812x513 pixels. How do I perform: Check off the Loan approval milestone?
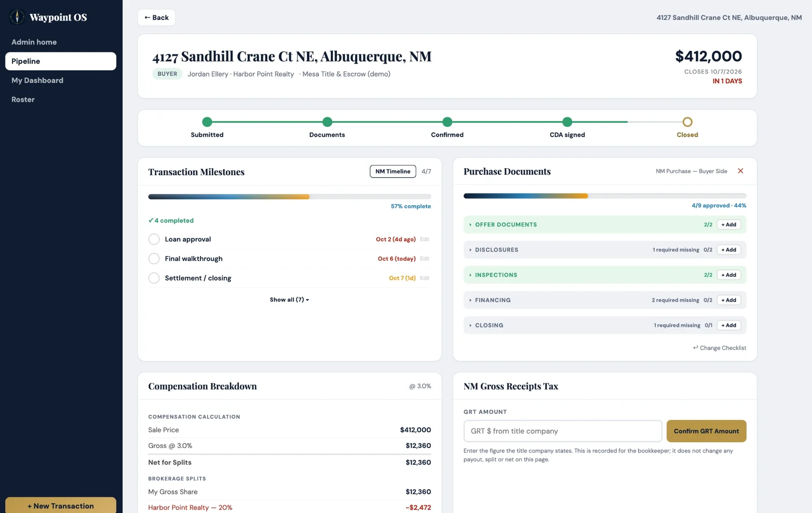(x=154, y=239)
